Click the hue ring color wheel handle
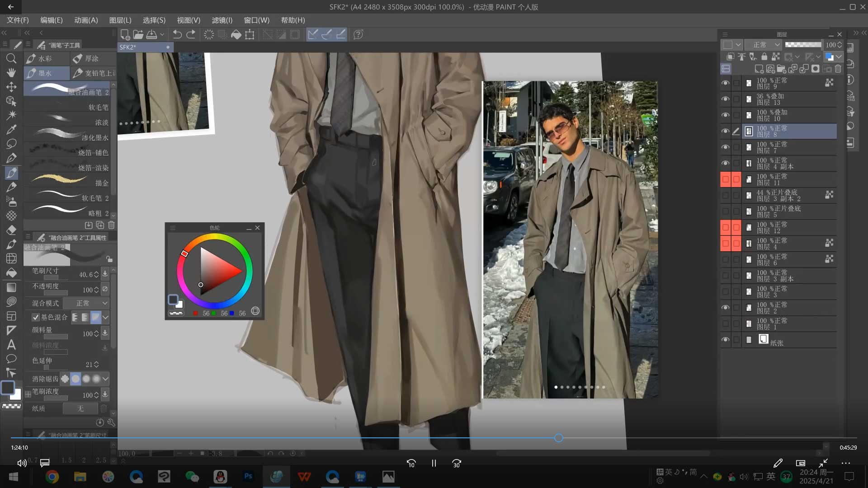Viewport: 868px width, 488px height. (x=184, y=254)
